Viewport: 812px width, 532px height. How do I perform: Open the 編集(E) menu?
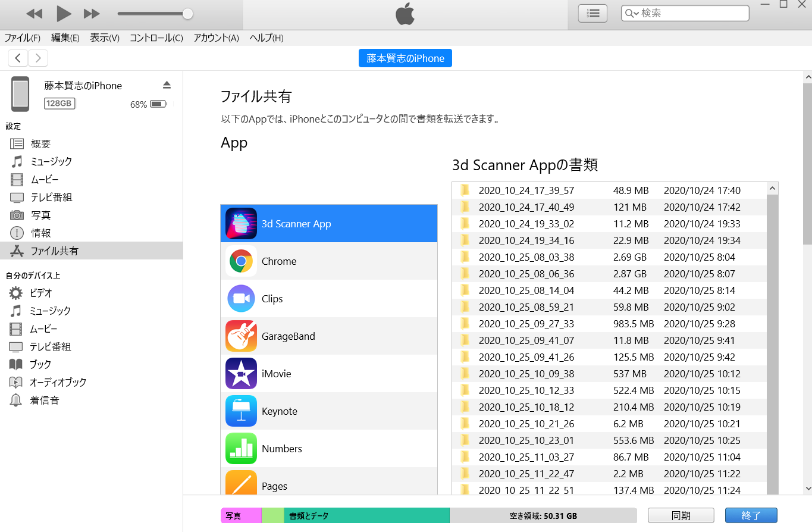click(65, 38)
